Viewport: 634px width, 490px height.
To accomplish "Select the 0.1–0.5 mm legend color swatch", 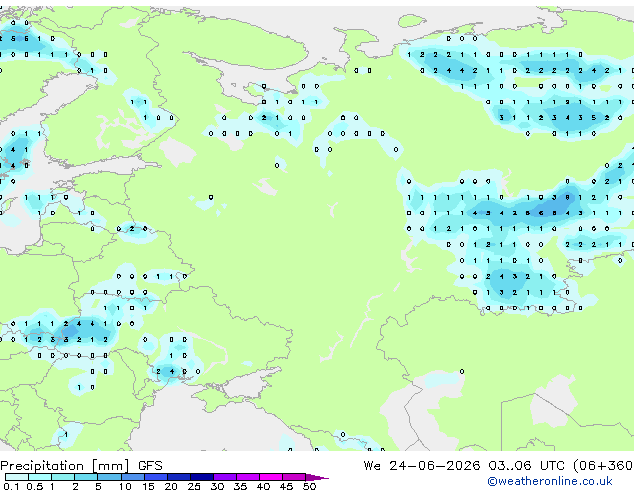I will [x=17, y=477].
